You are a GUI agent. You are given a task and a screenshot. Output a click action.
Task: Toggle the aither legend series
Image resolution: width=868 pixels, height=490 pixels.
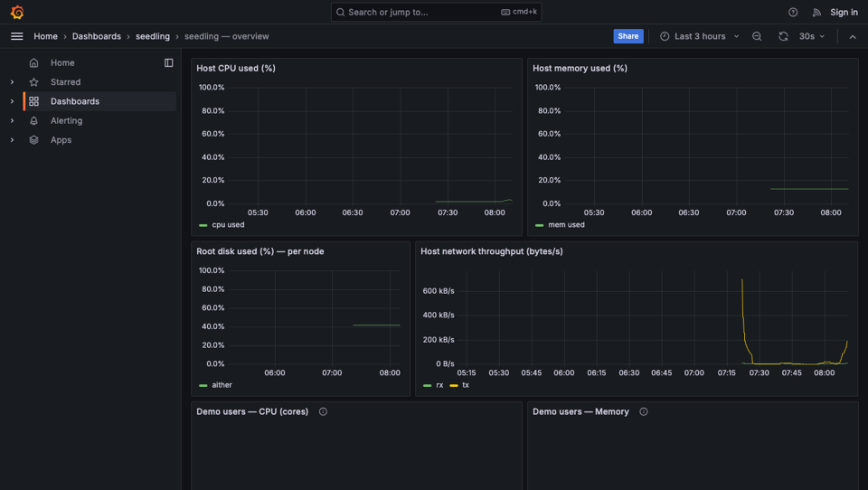(222, 385)
